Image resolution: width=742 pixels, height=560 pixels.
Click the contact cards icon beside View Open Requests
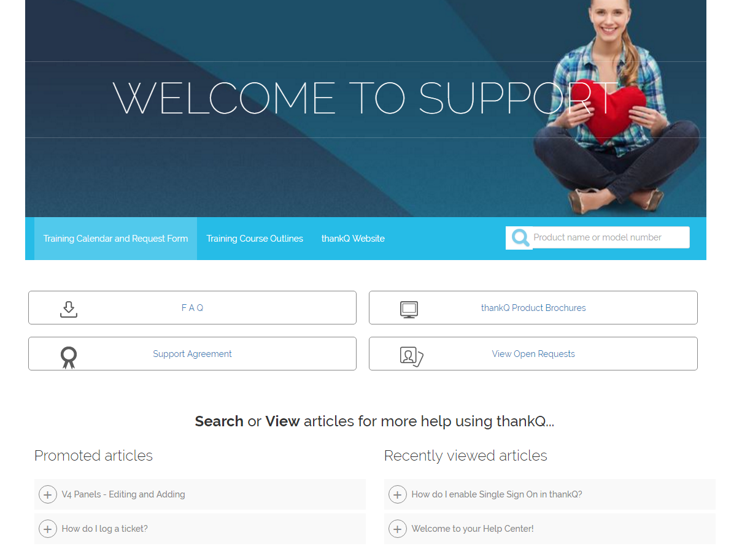(x=411, y=356)
